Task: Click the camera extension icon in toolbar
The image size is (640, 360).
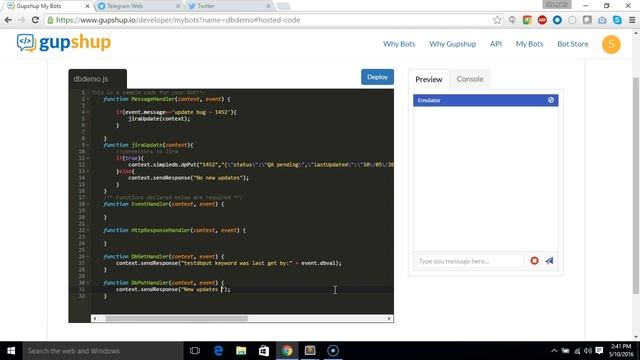Action: point(602,20)
